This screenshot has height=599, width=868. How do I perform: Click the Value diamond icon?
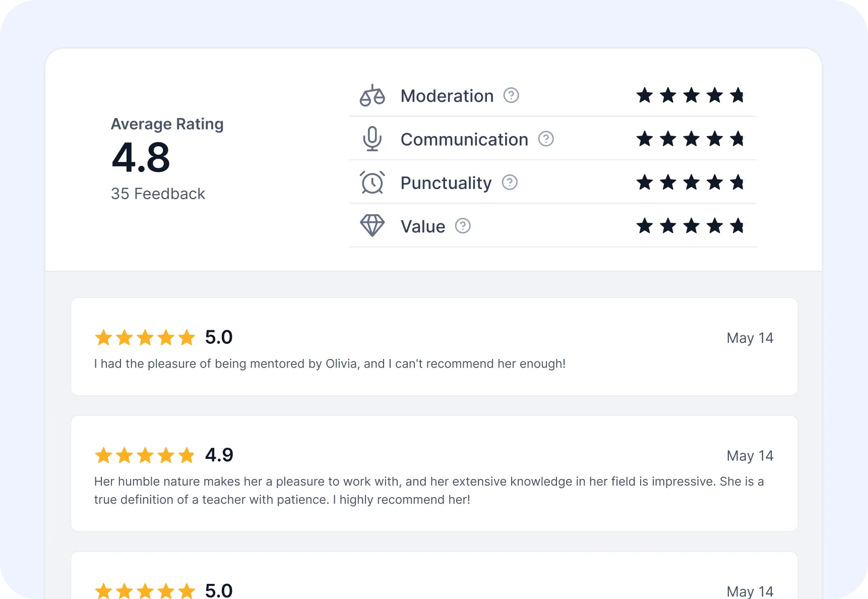372,226
